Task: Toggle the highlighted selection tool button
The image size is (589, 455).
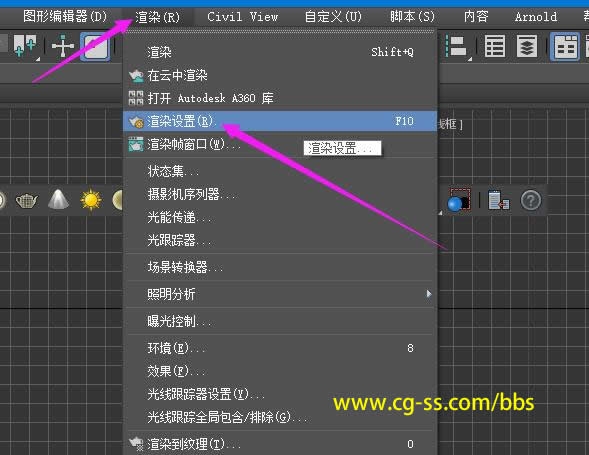Action: (95, 47)
